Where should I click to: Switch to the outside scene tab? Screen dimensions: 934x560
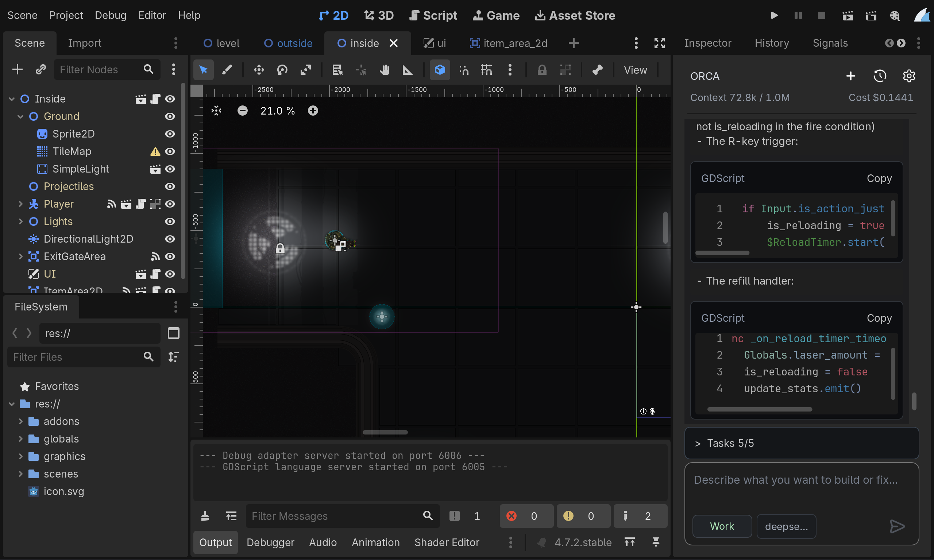(288, 43)
